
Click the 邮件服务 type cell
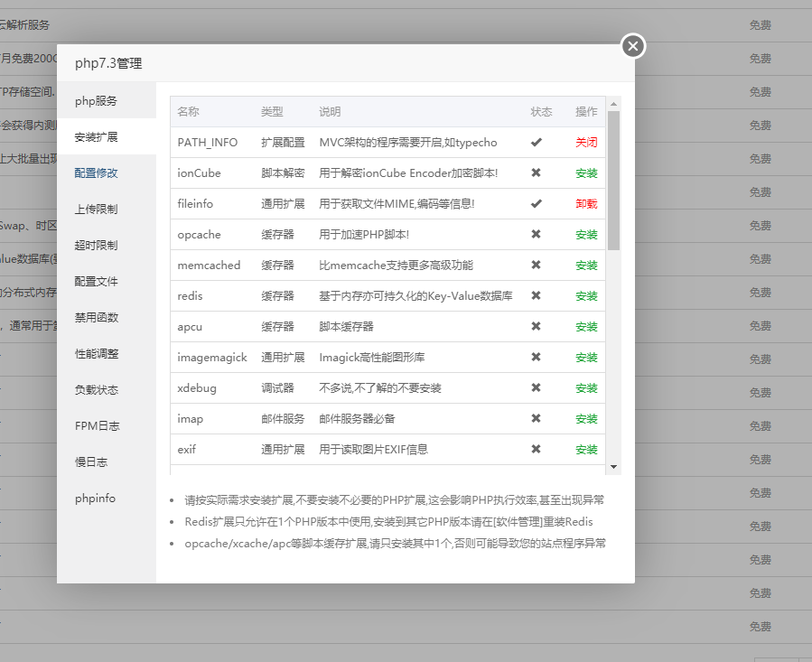[283, 418]
